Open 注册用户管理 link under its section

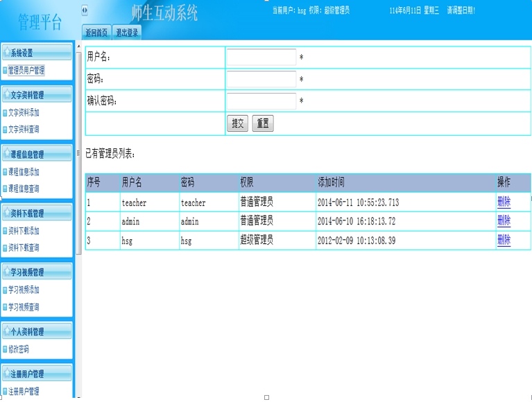click(24, 392)
